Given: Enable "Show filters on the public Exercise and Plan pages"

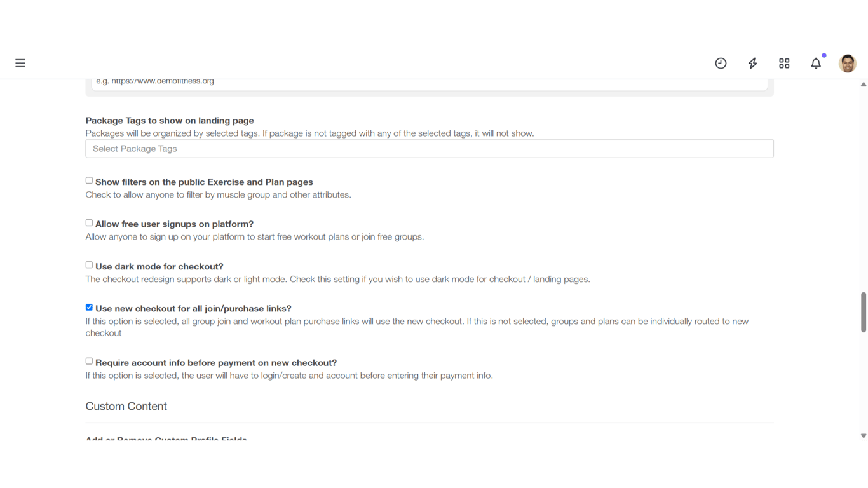Looking at the screenshot, I should pyautogui.click(x=89, y=180).
